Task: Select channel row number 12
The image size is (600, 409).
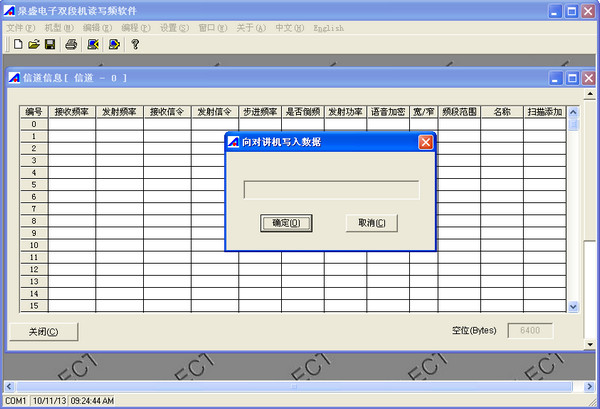Action: point(34,269)
